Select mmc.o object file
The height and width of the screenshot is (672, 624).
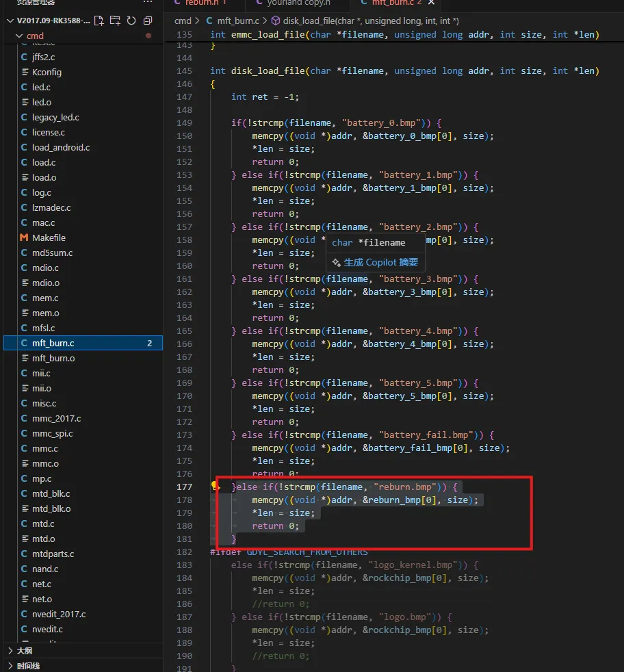(83, 463)
